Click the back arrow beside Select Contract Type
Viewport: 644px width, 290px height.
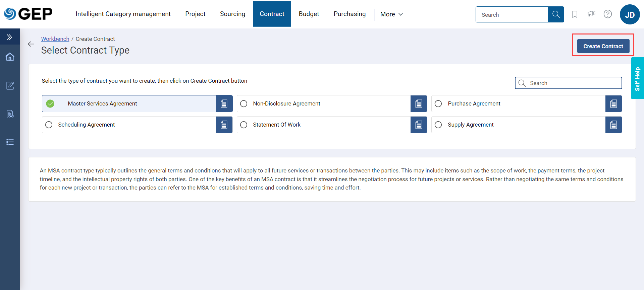click(31, 44)
